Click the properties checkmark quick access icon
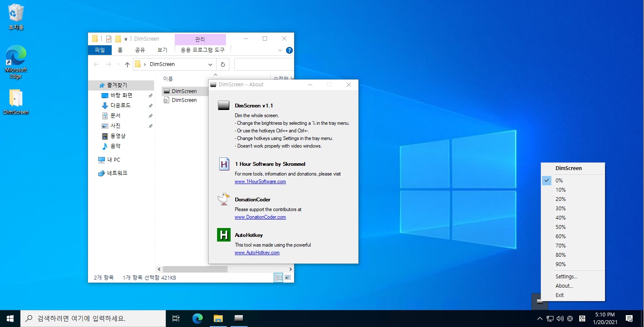Image resolution: width=644 pixels, height=327 pixels. click(108, 39)
